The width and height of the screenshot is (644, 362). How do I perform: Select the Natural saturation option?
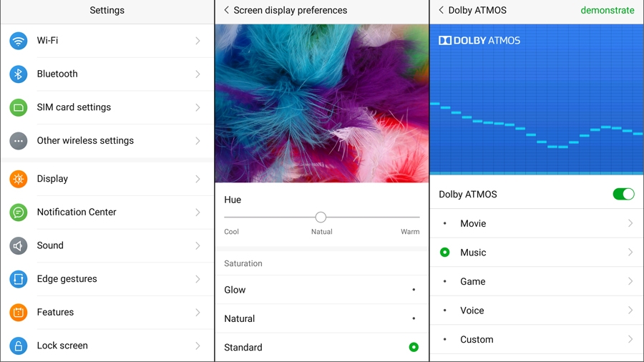click(x=321, y=318)
